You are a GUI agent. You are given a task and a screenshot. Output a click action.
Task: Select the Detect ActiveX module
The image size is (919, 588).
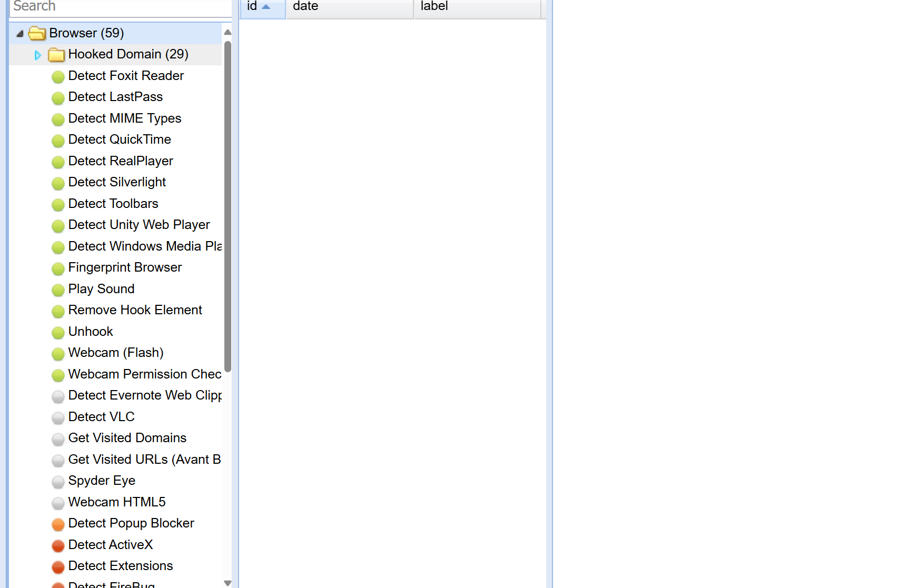click(x=111, y=545)
